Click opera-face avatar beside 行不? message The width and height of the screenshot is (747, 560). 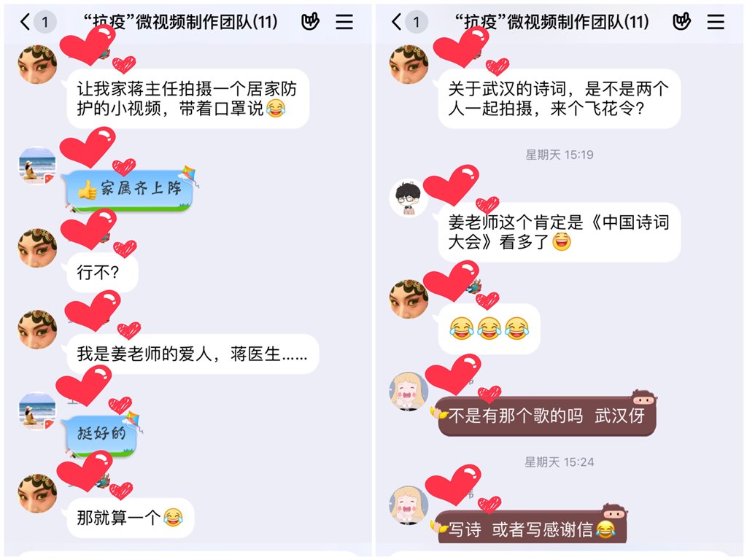point(37,248)
